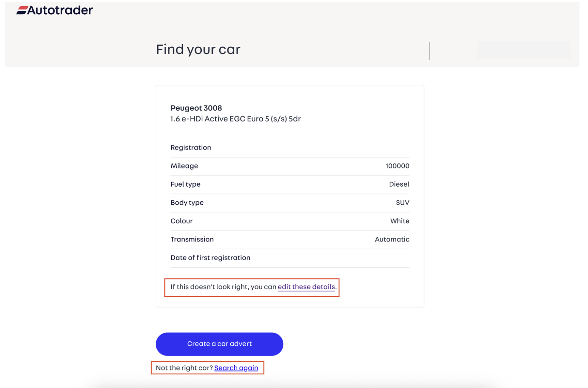Click the White colour value
Image resolution: width=588 pixels, height=388 pixels.
(x=400, y=221)
